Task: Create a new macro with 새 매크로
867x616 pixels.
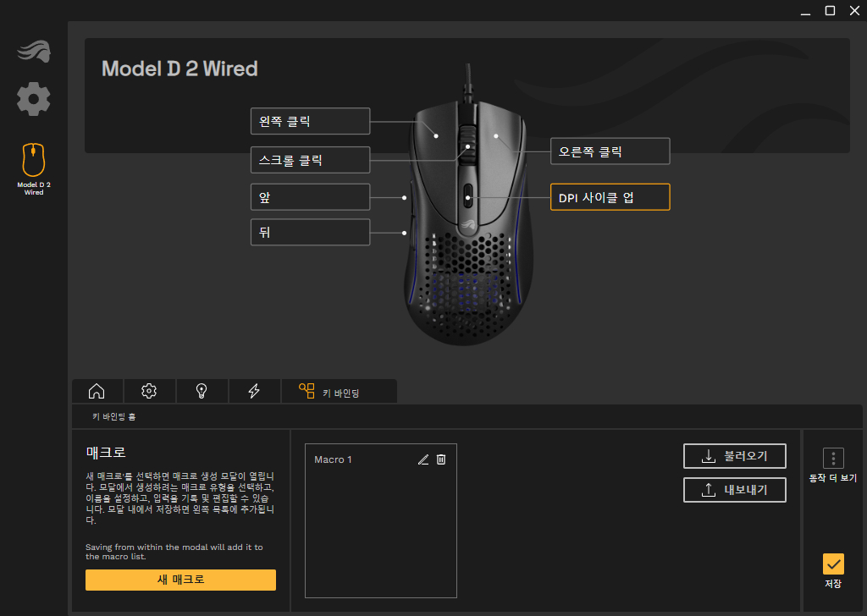Action: (180, 580)
